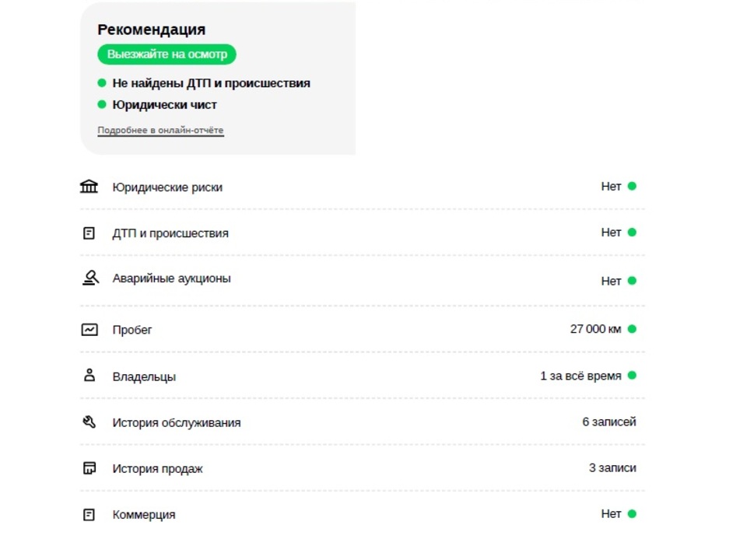Screen dimensions: 747x560
Task: Click the Нет value for Коммерция
Action: click(611, 514)
